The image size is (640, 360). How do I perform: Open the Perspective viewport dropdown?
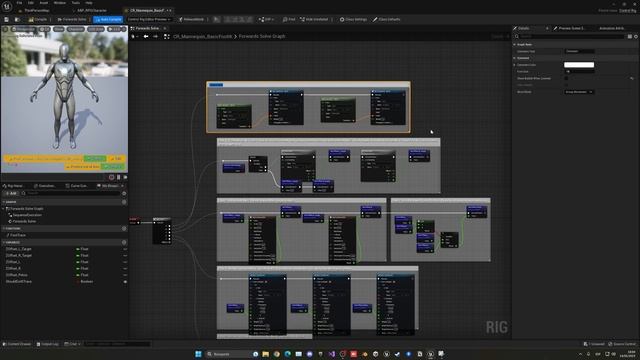[24, 29]
